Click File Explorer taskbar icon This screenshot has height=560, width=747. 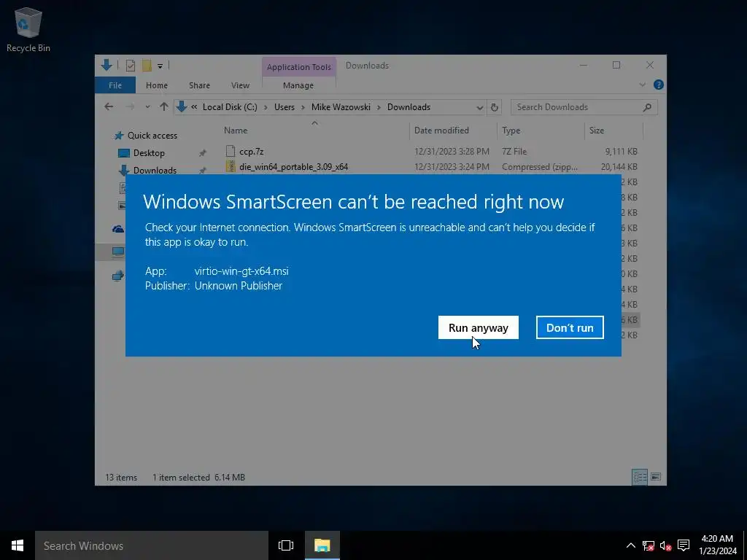pos(322,545)
